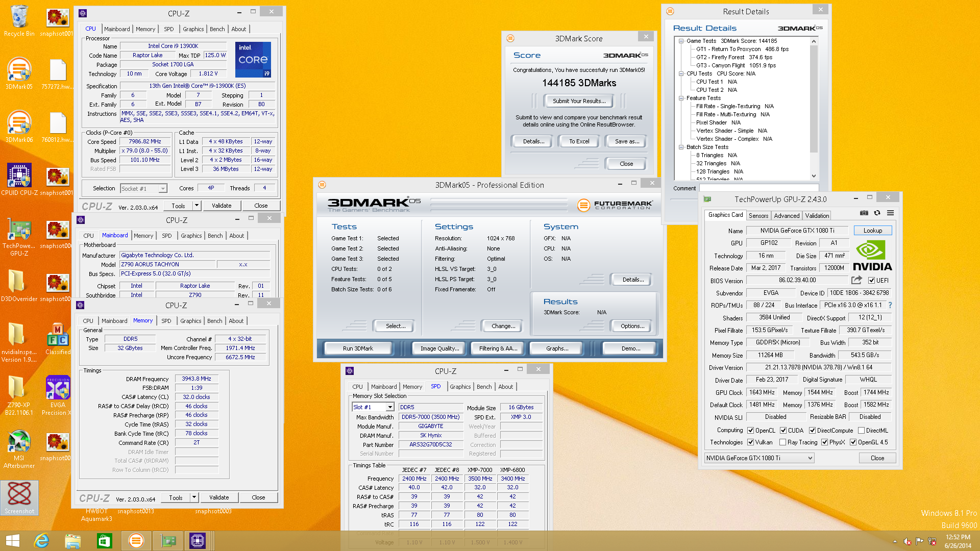Collapse the Feature Tests tree node

click(681, 98)
